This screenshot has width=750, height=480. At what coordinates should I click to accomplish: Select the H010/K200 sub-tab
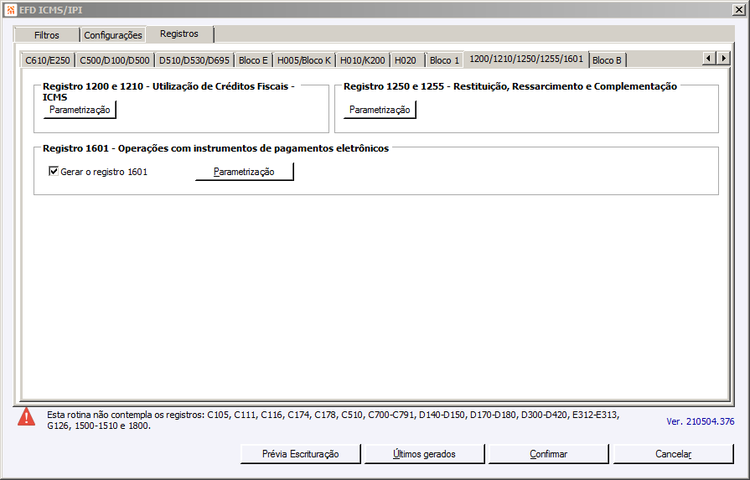pos(363,60)
